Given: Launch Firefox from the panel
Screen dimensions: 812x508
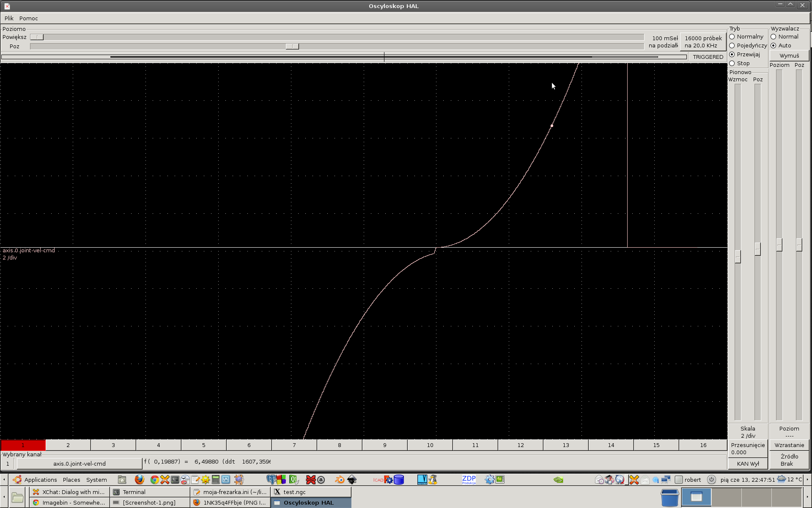Looking at the screenshot, I should click(x=140, y=480).
